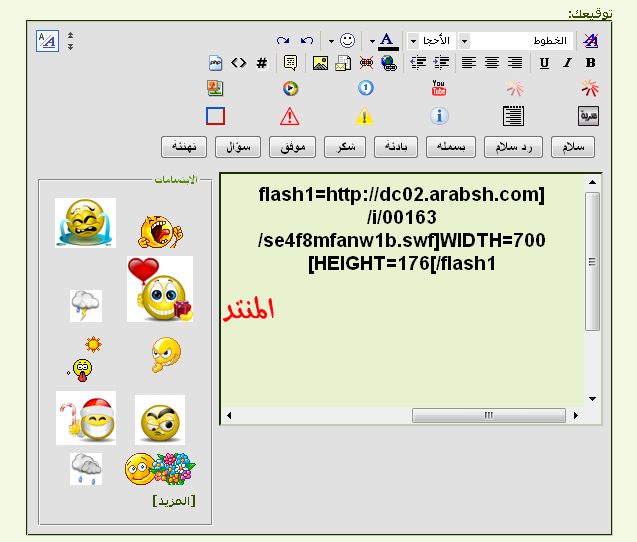Toggle italic text formatting
Screen dimensions: 637x542
click(x=567, y=63)
